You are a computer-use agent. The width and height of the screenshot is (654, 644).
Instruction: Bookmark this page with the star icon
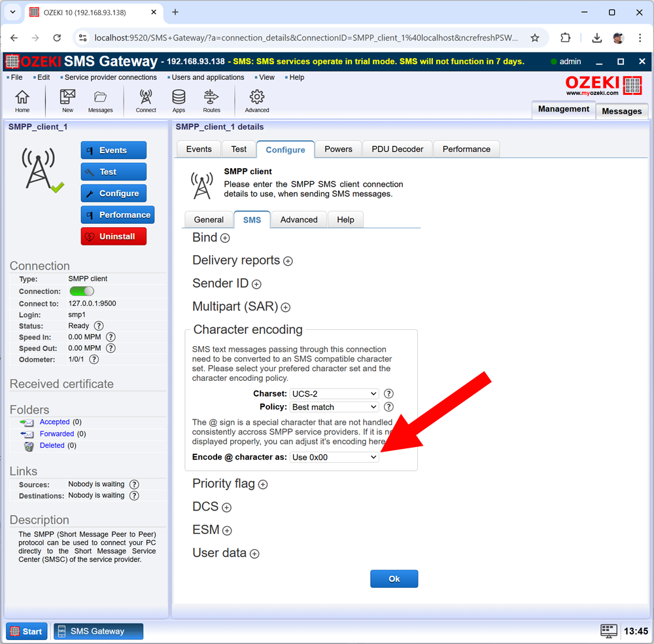click(x=535, y=38)
